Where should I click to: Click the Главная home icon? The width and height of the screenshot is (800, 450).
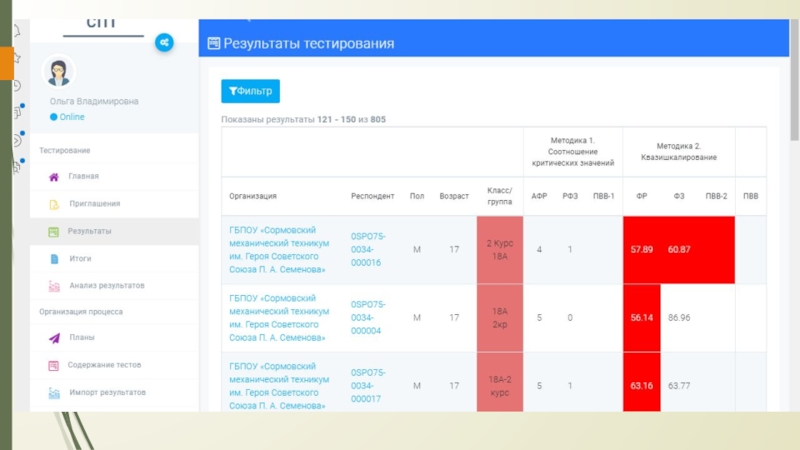pyautogui.click(x=54, y=177)
